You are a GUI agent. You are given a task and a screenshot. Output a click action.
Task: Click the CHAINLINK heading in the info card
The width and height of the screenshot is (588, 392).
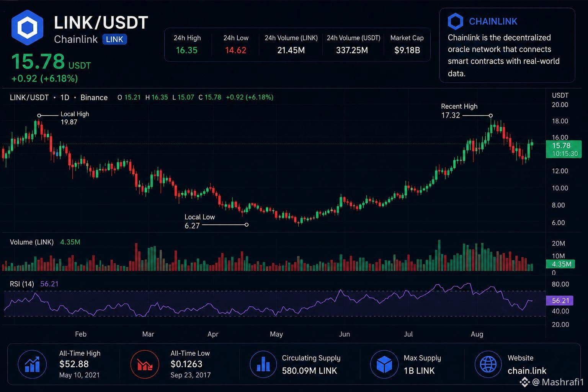coord(493,21)
